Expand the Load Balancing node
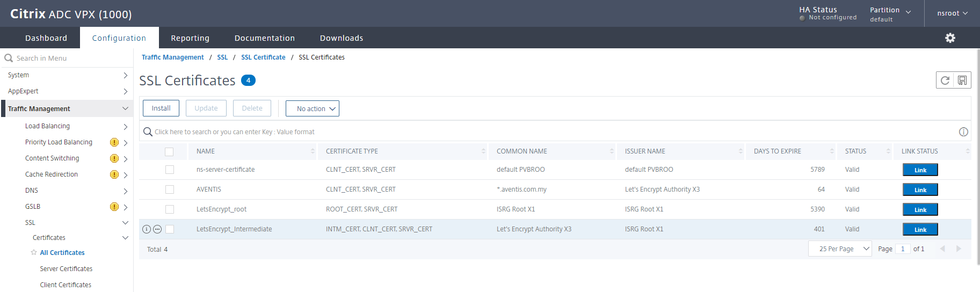Screen dimensions: 980x292 (125, 127)
